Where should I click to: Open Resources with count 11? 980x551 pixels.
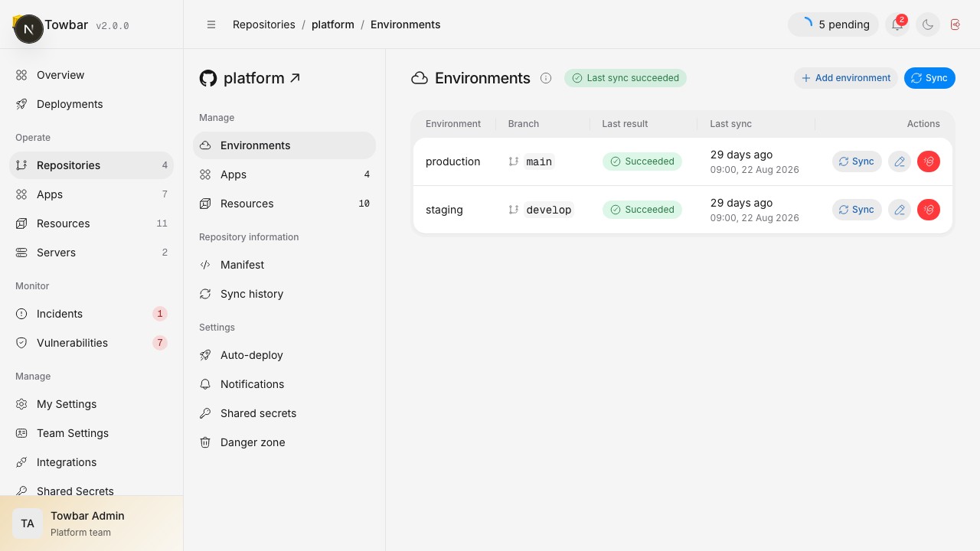[x=92, y=223]
